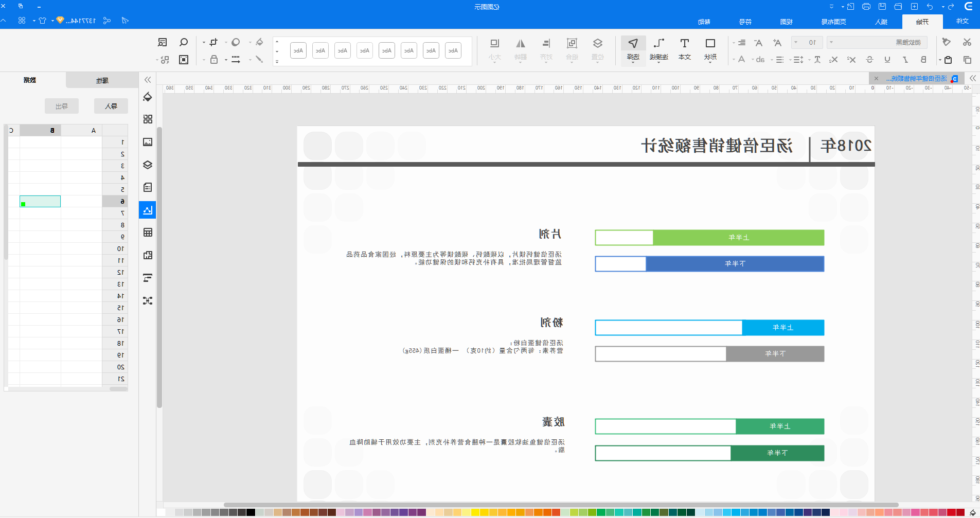Viewport: 980px width, 518px height.
Task: Switch to the 视图 view tab
Action: tap(786, 22)
